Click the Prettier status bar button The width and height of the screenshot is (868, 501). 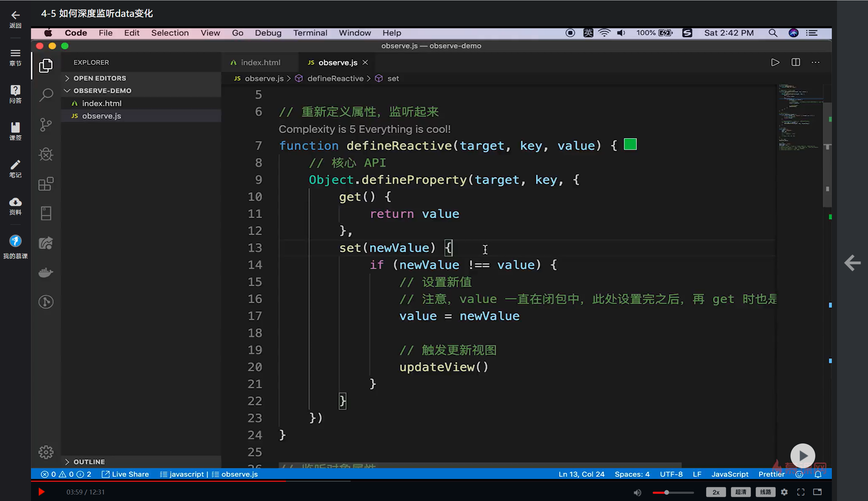pos(771,474)
